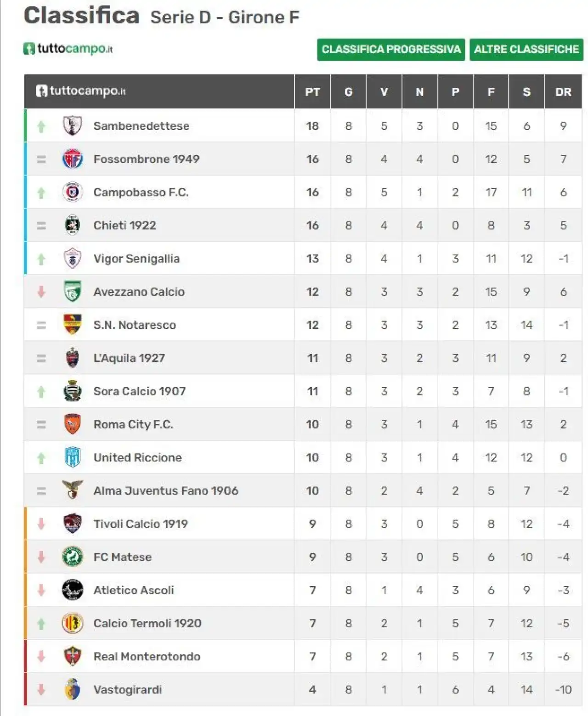Click the Vastogirardi team crest
Viewport: 588px width, 716px height.
(72, 689)
